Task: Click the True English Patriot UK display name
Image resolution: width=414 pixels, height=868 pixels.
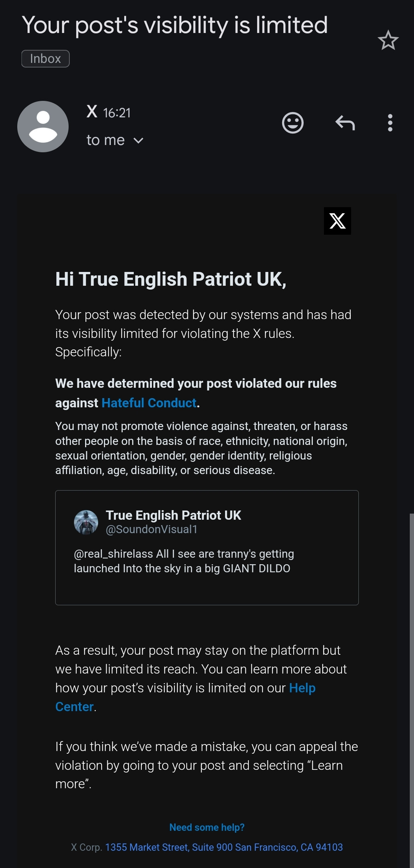Action: point(173,515)
